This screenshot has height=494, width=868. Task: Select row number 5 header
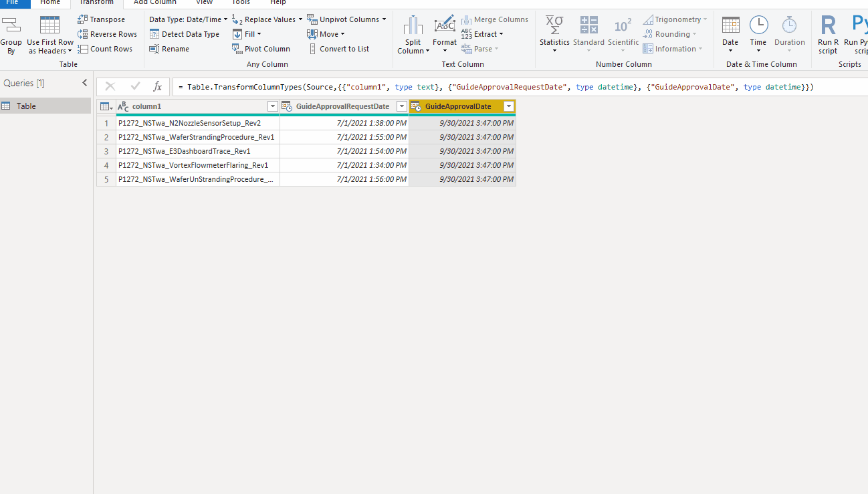point(106,179)
